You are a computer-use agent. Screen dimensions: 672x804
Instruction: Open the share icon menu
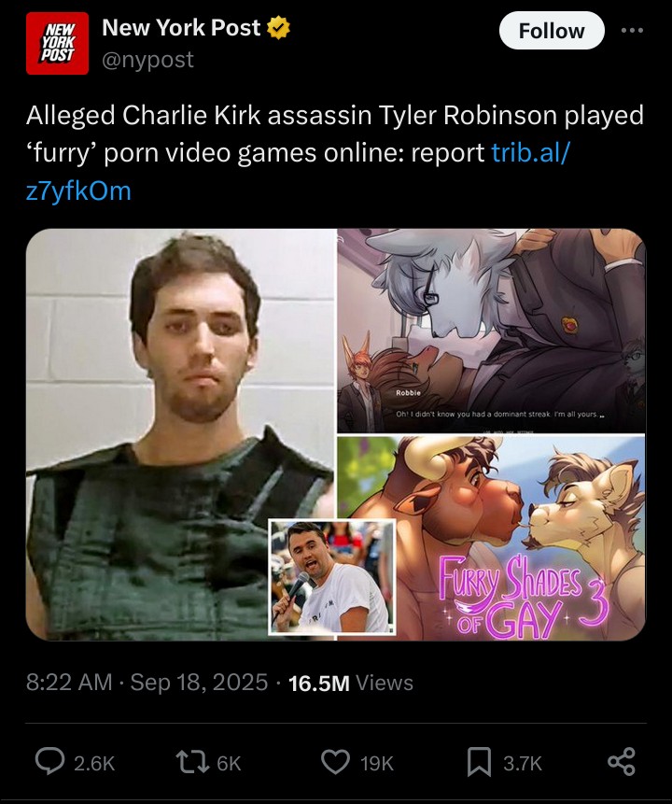click(x=622, y=761)
